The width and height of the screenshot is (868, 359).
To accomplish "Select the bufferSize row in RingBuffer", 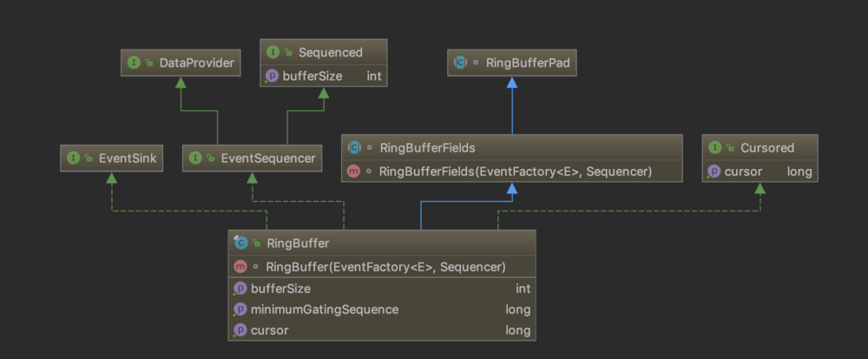I will pyautogui.click(x=280, y=288).
